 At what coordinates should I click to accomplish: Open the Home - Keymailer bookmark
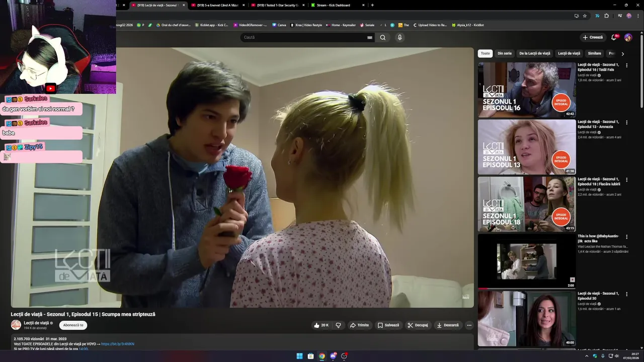(341, 25)
